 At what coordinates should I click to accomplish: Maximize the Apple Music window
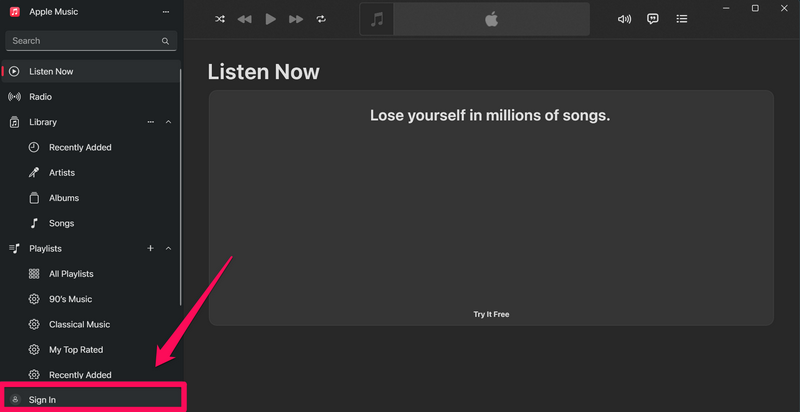(x=755, y=8)
